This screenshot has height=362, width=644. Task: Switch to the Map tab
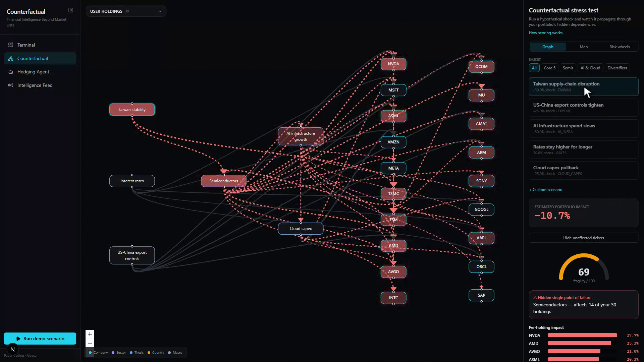point(584,47)
